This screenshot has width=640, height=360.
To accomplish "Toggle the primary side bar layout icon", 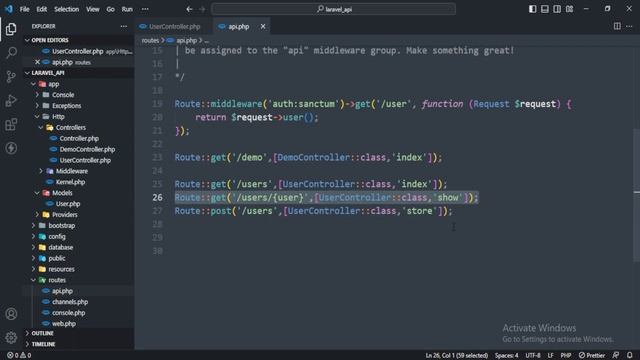I will click(532, 9).
